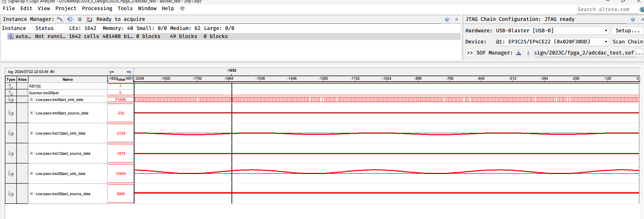Expand the Low pass:inst12|ast_source_data signal group

tap(32, 153)
